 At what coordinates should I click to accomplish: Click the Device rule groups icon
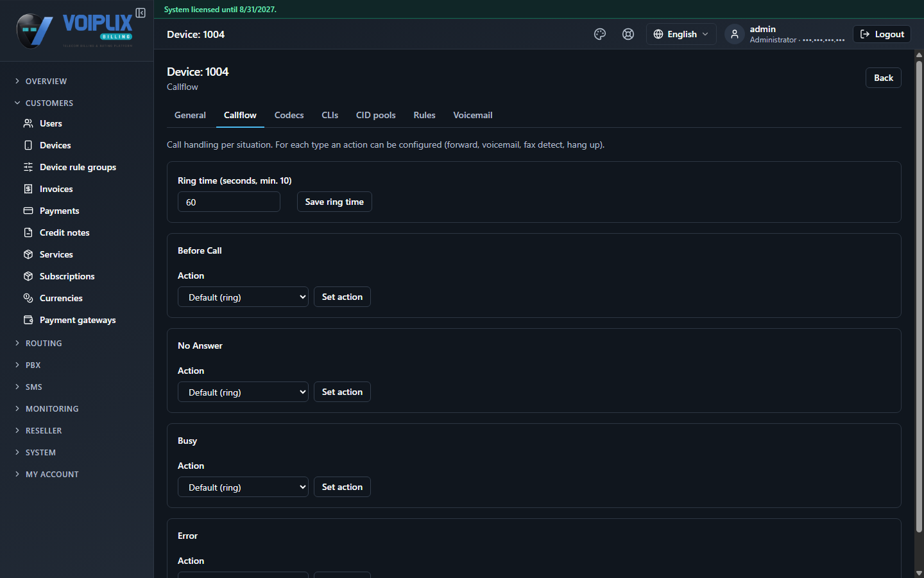click(28, 167)
